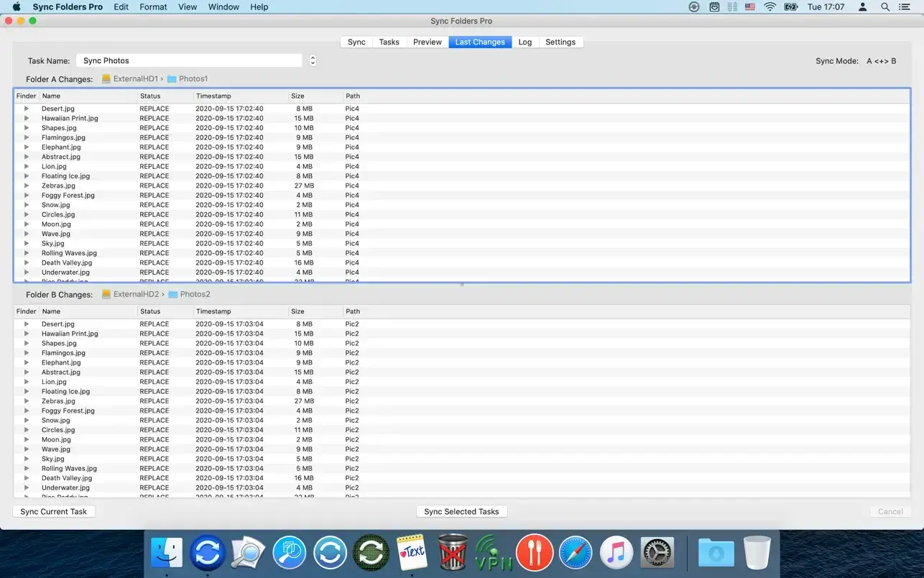Click the Wi-Fi status icon
The height and width of the screenshot is (578, 924).
coord(770,7)
